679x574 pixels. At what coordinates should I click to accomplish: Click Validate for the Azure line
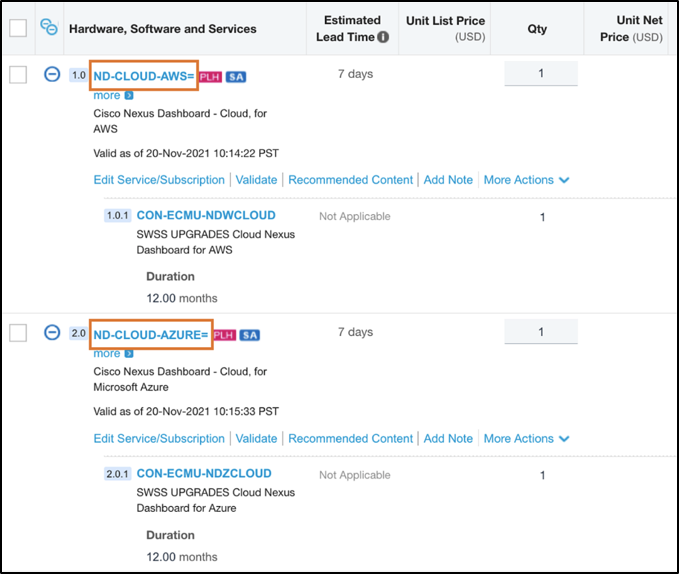click(x=256, y=439)
